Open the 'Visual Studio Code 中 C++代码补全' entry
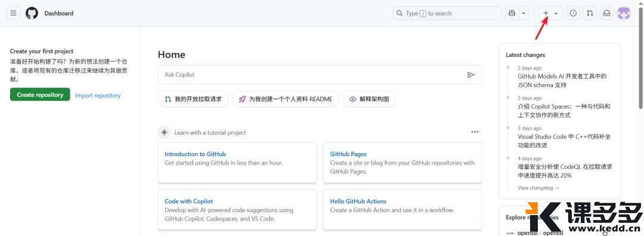 [564, 141]
